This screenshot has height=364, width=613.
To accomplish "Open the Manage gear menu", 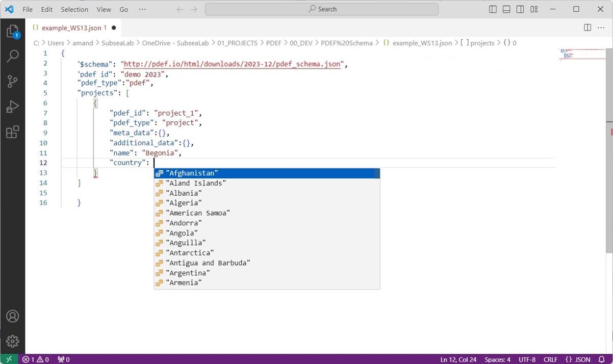I will [12, 341].
